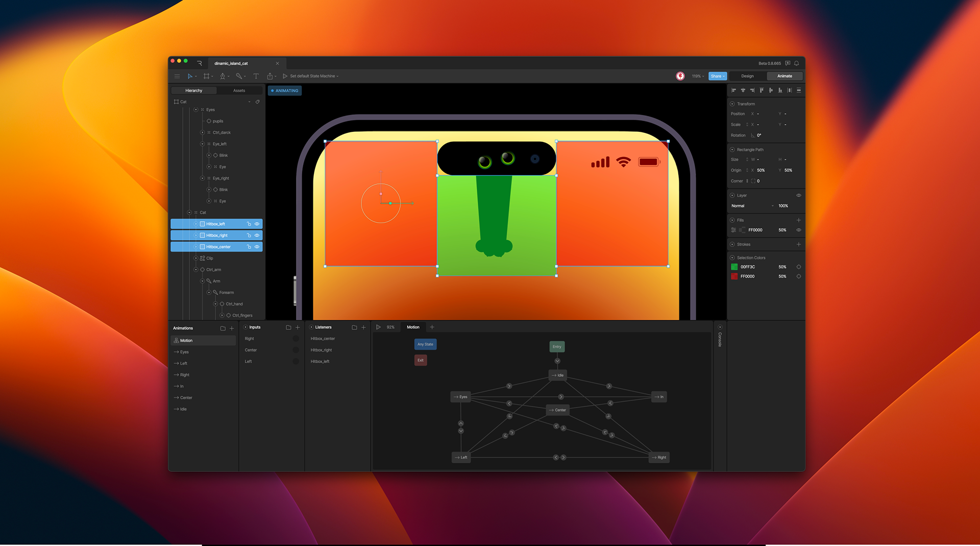Click the Share button

717,76
